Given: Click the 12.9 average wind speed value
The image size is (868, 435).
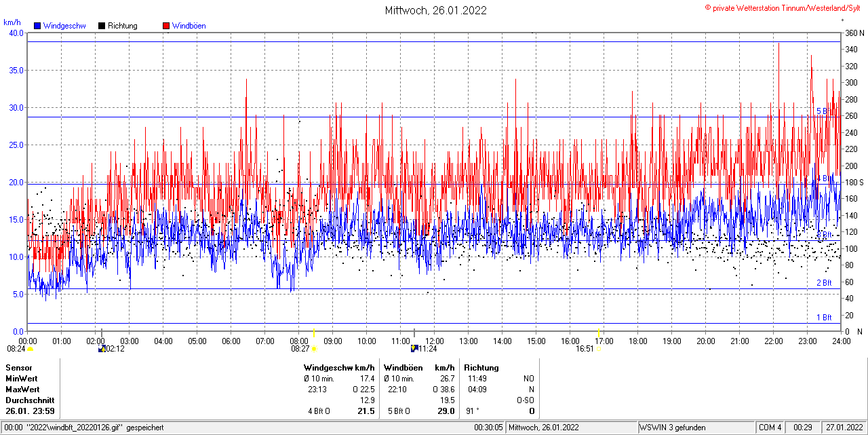Looking at the screenshot, I should click(x=367, y=400).
